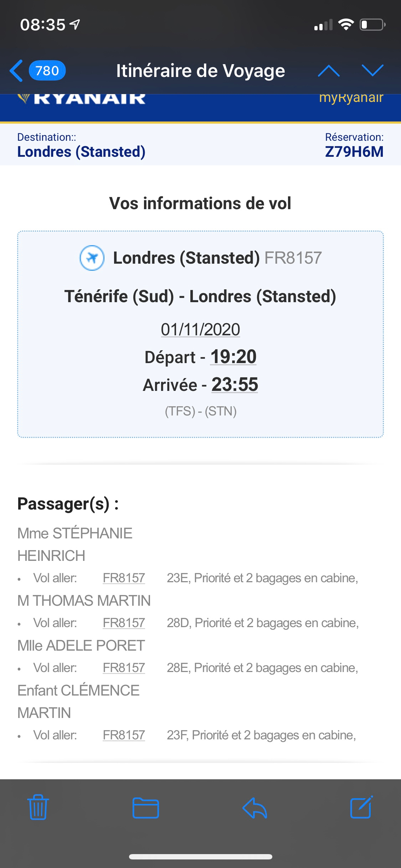Tap FR8157 link under Stéphanie Heinrich

[124, 578]
